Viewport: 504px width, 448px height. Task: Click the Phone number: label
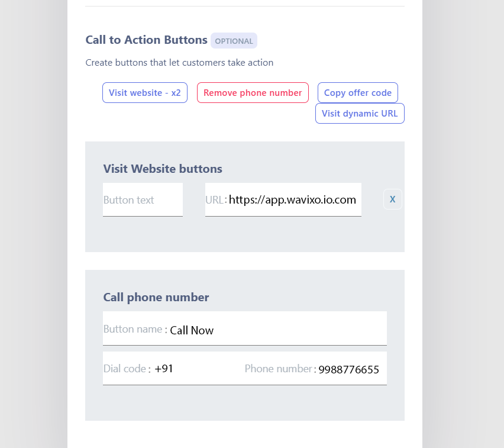[x=280, y=369]
